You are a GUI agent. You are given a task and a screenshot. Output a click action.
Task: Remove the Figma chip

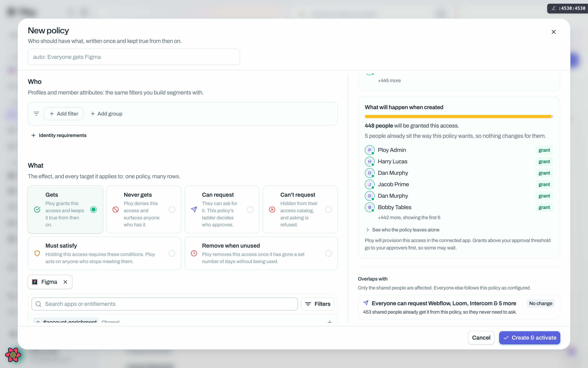[x=65, y=282]
